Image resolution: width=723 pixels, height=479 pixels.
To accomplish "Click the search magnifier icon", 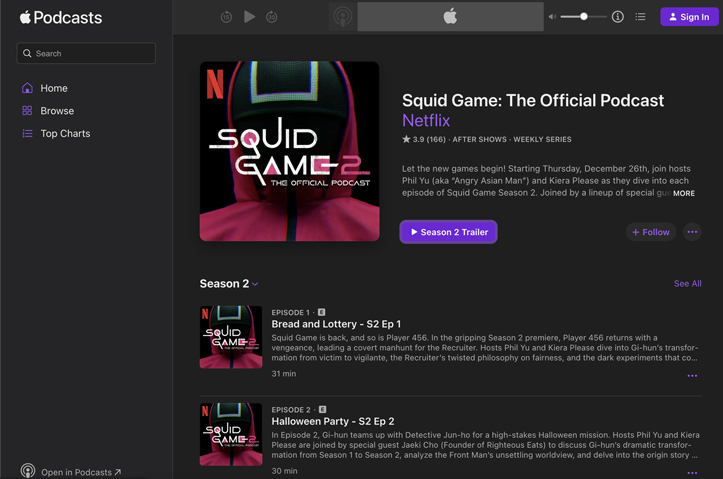I will coord(27,53).
